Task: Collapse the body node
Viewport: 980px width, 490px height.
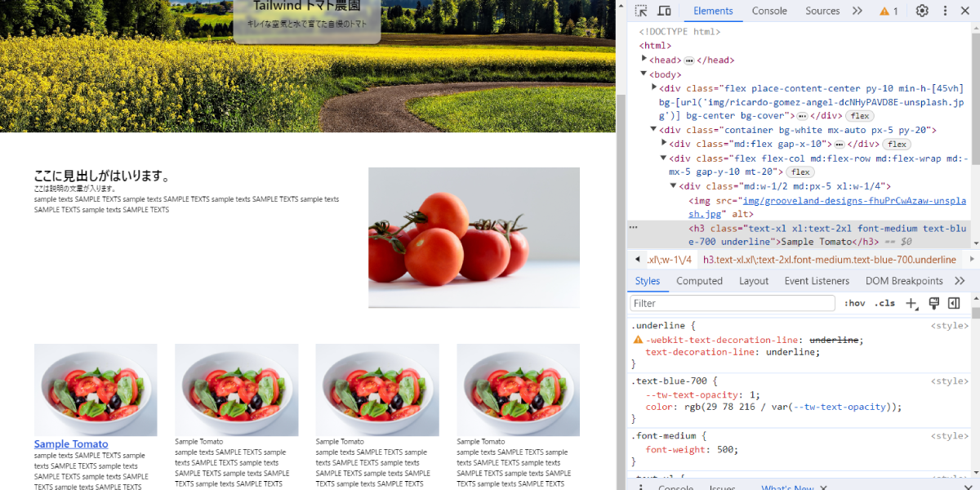Action: pos(644,74)
